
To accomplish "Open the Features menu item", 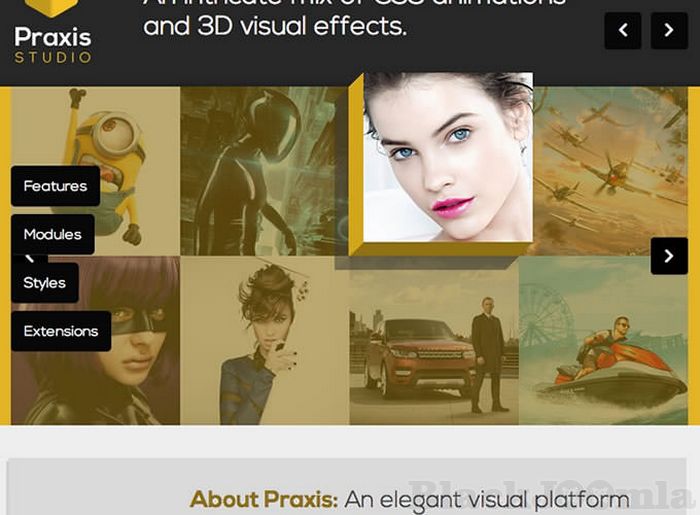I will (55, 186).
